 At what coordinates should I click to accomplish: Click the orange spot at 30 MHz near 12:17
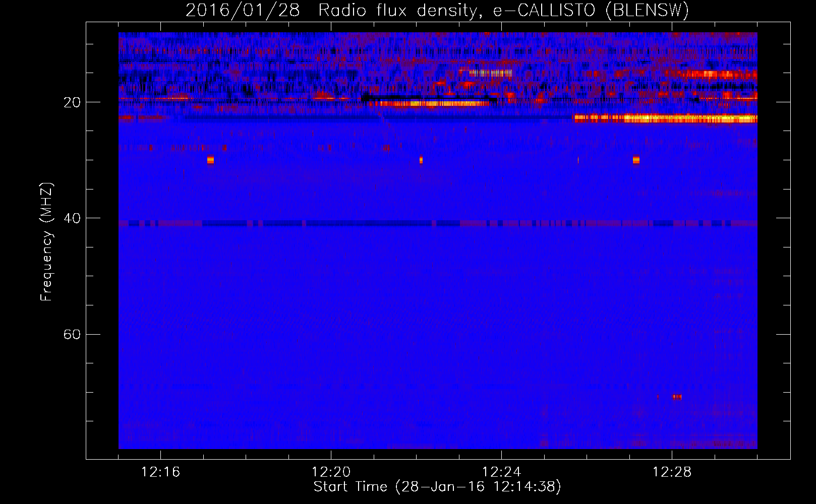click(x=210, y=160)
